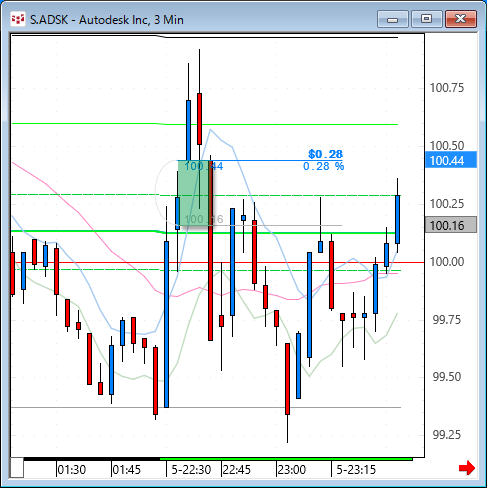Click the 5-23:15 time axis label
The image size is (487, 488).
pyautogui.click(x=356, y=469)
